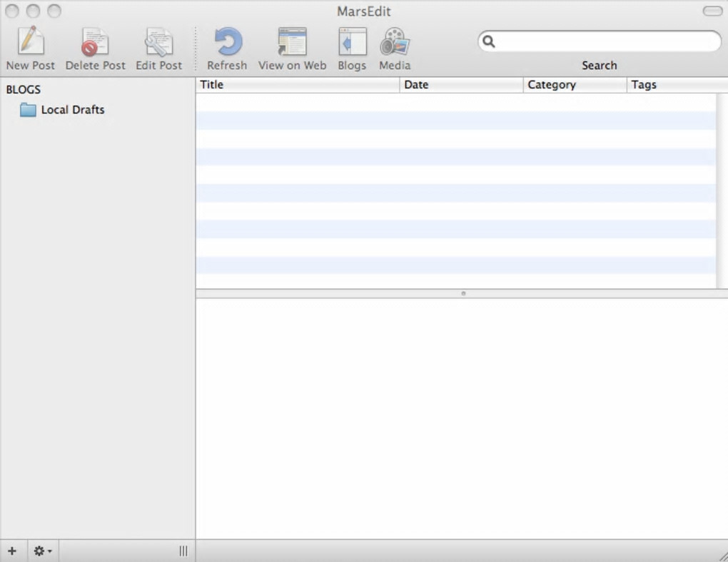Open the gear action menu
The height and width of the screenshot is (562, 728).
pyautogui.click(x=43, y=551)
